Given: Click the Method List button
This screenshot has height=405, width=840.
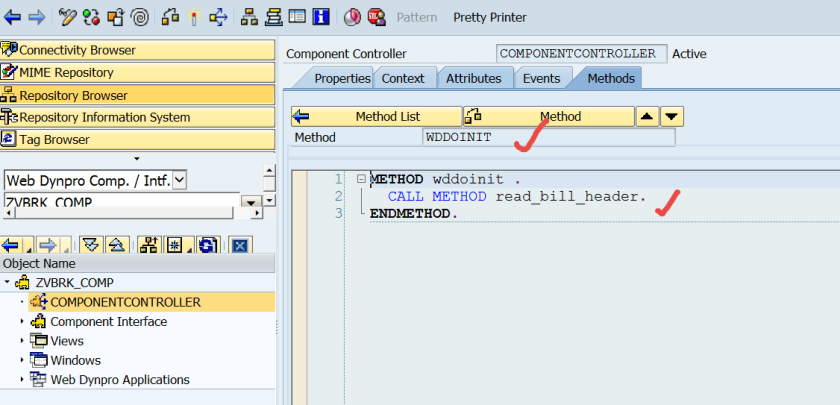Looking at the screenshot, I should pyautogui.click(x=377, y=116).
